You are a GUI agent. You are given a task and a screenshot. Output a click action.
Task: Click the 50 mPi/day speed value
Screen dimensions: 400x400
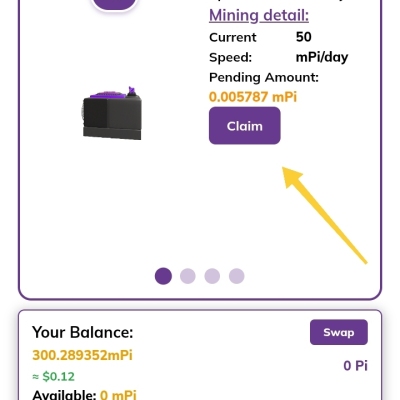point(322,47)
